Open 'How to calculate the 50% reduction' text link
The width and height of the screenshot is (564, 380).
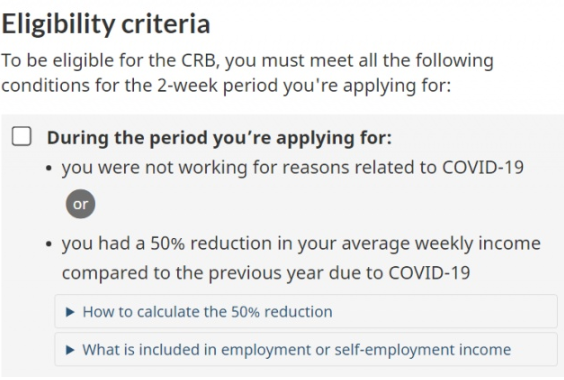(x=208, y=312)
